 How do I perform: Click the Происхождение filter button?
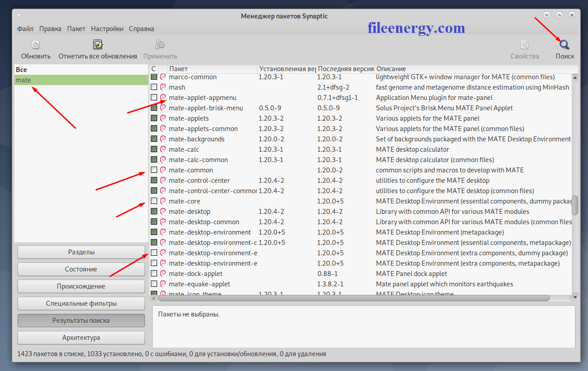click(81, 286)
